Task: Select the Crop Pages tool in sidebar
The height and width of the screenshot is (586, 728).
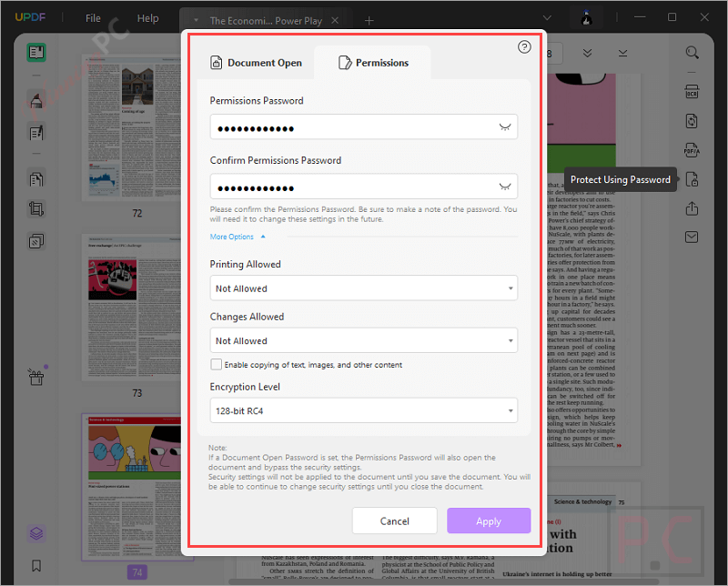Action: (x=36, y=209)
